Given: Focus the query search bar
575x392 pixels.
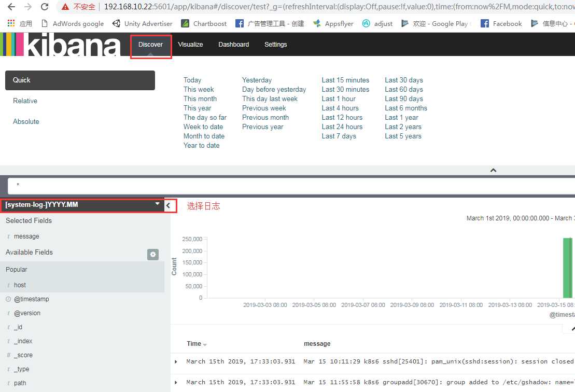Looking at the screenshot, I should [291, 186].
